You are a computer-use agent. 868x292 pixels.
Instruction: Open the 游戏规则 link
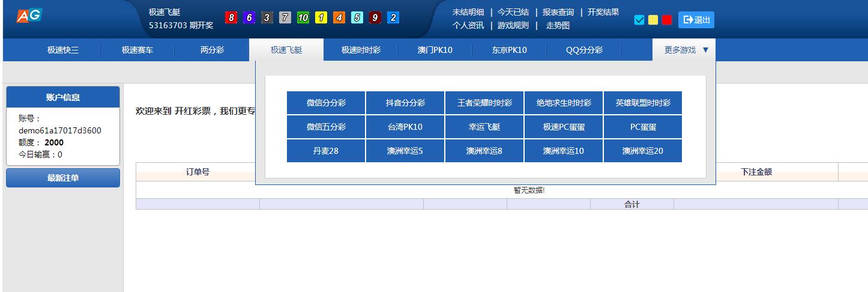coord(513,25)
